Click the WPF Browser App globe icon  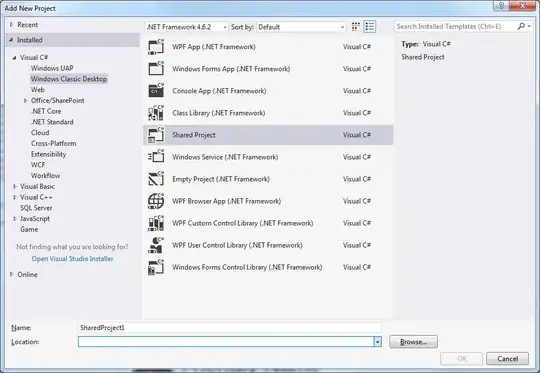point(156,201)
